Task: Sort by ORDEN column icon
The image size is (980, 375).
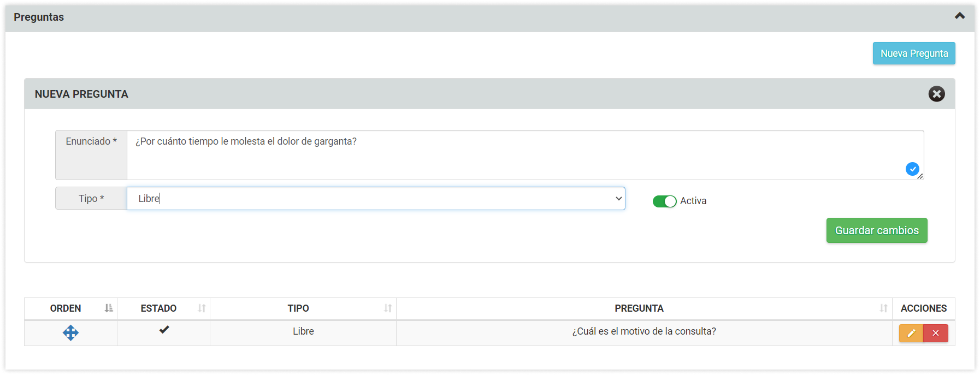Action: [109, 308]
